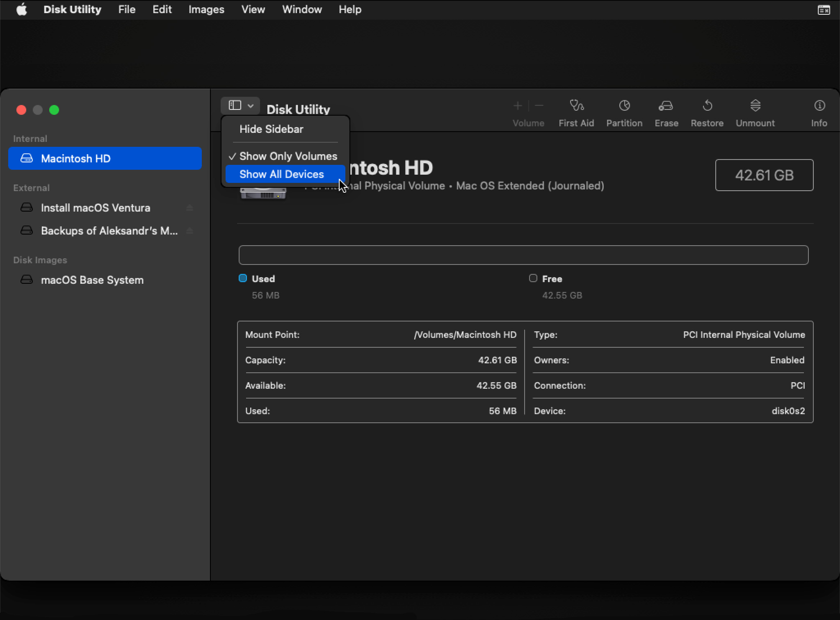This screenshot has width=840, height=620.
Task: Click the Erase disk icon
Action: 666,106
